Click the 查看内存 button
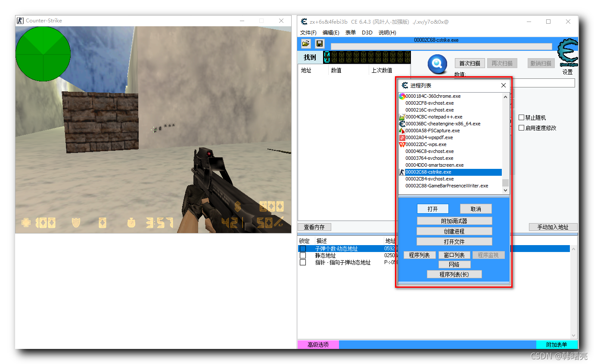This screenshot has width=594, height=364. (314, 227)
